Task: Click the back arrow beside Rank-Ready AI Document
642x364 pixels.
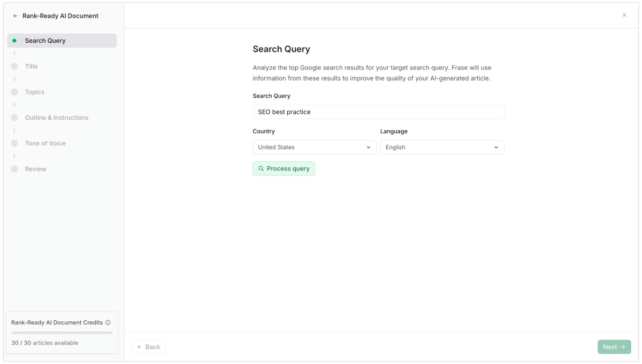Action: 15,16
